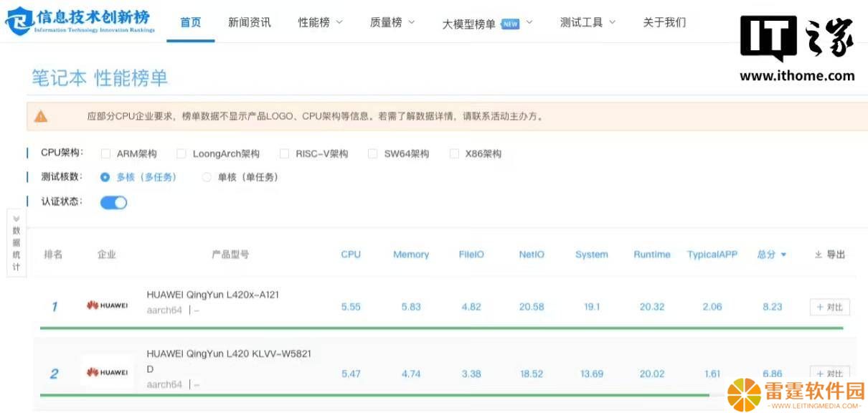Click rank number 2
Screen dimensions: 868x413
tap(54, 374)
